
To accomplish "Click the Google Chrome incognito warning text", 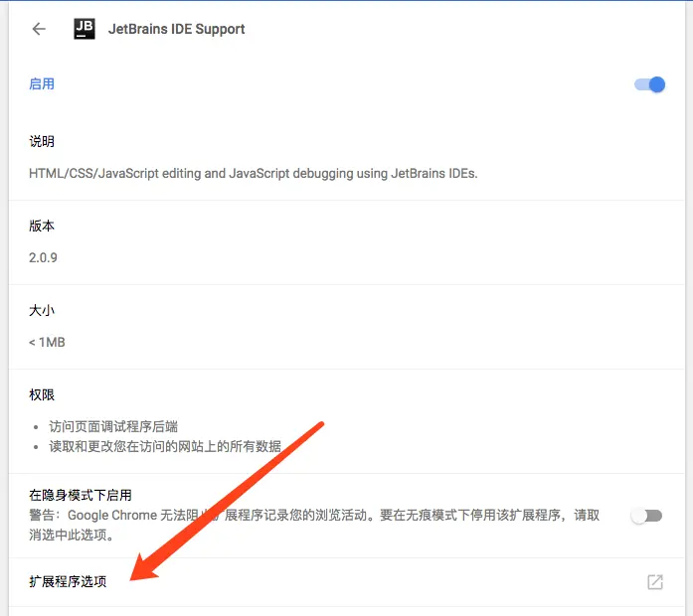I will pyautogui.click(x=314, y=525).
